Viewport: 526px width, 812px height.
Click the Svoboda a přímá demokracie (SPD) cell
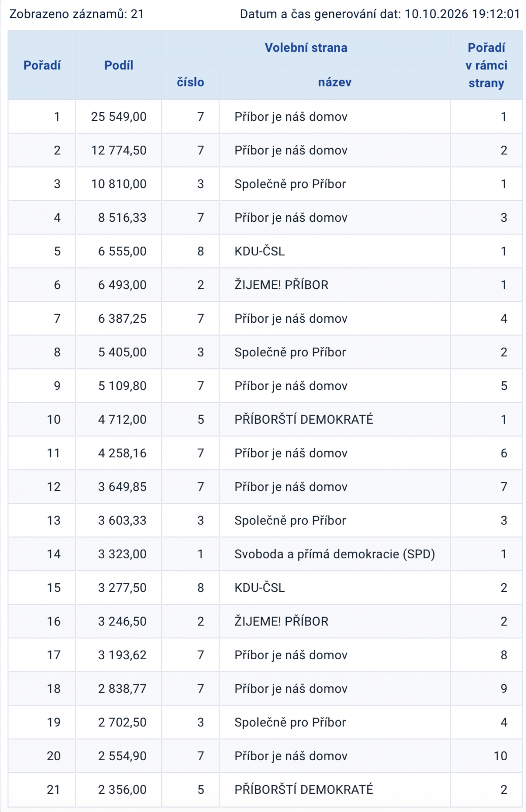335,554
